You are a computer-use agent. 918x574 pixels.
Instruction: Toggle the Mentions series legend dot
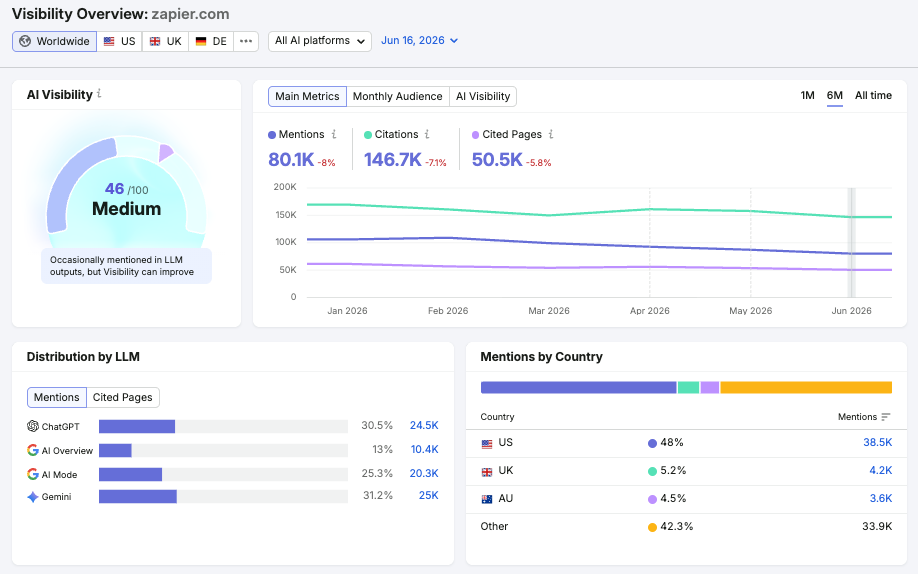pos(272,135)
